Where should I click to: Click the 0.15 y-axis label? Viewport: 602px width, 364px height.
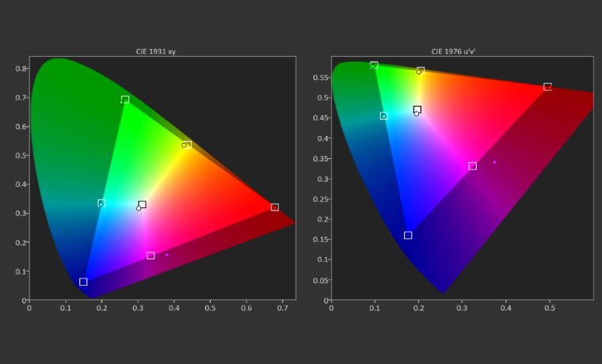click(x=321, y=239)
